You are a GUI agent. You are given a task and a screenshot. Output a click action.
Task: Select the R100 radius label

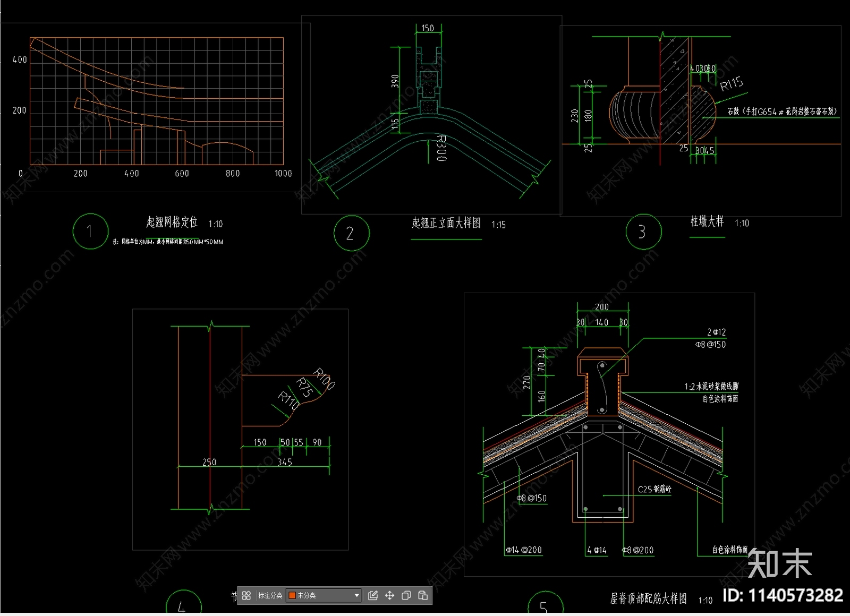[324, 379]
